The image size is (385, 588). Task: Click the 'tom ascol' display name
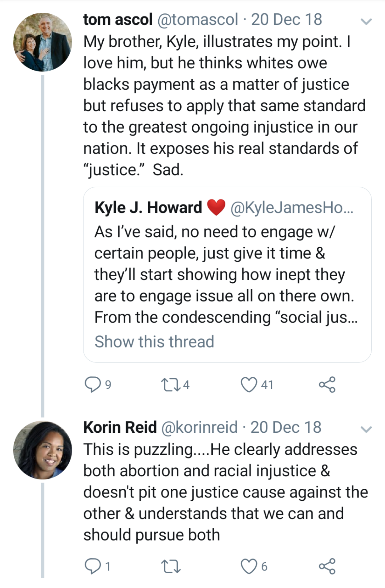tap(118, 20)
